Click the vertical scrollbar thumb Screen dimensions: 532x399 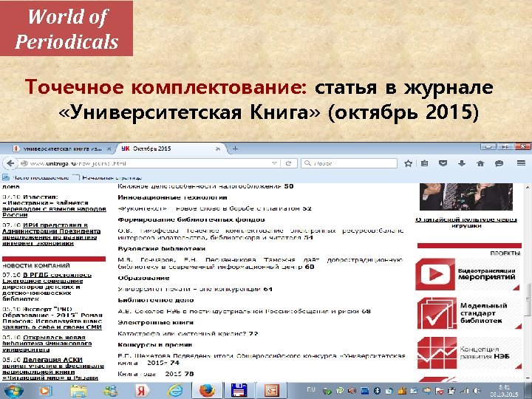(x=528, y=299)
